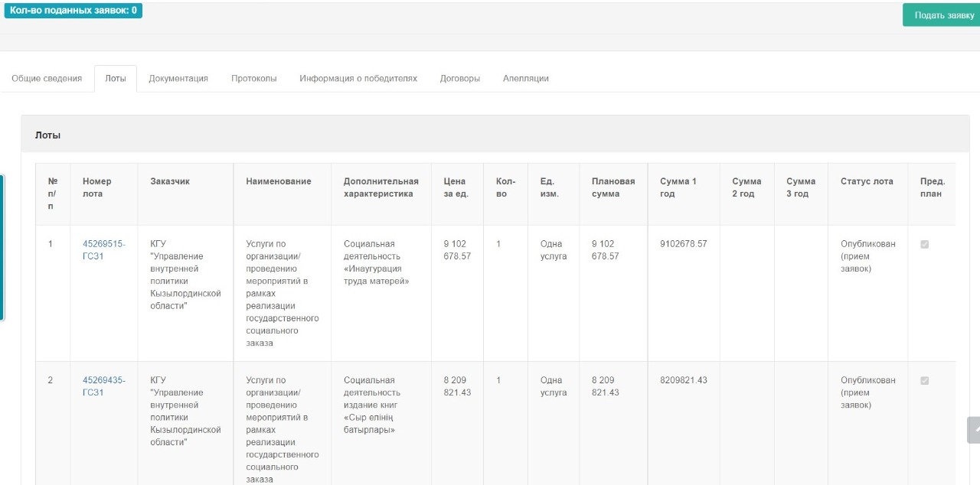Click Одна услуга unit in lot 2 row

pyautogui.click(x=554, y=386)
